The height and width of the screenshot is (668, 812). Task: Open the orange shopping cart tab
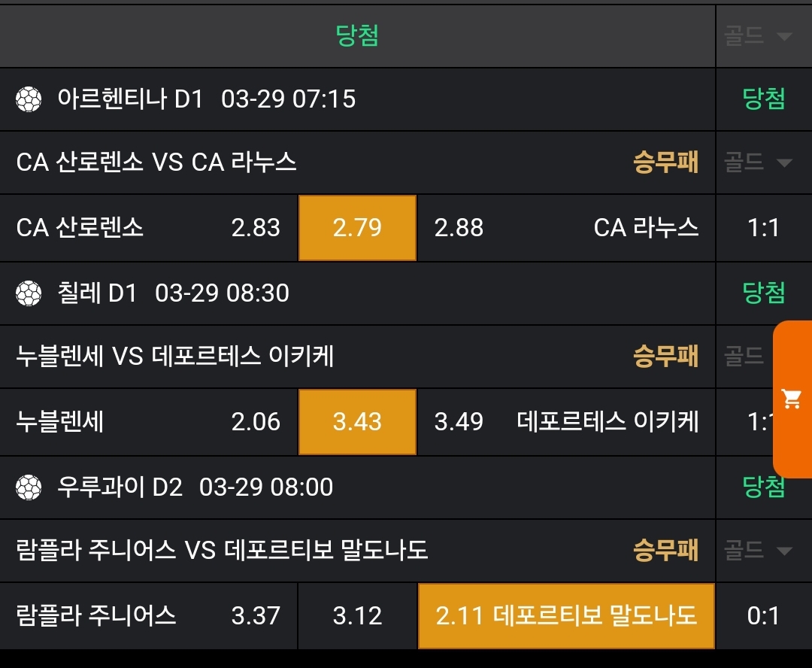tap(792, 399)
